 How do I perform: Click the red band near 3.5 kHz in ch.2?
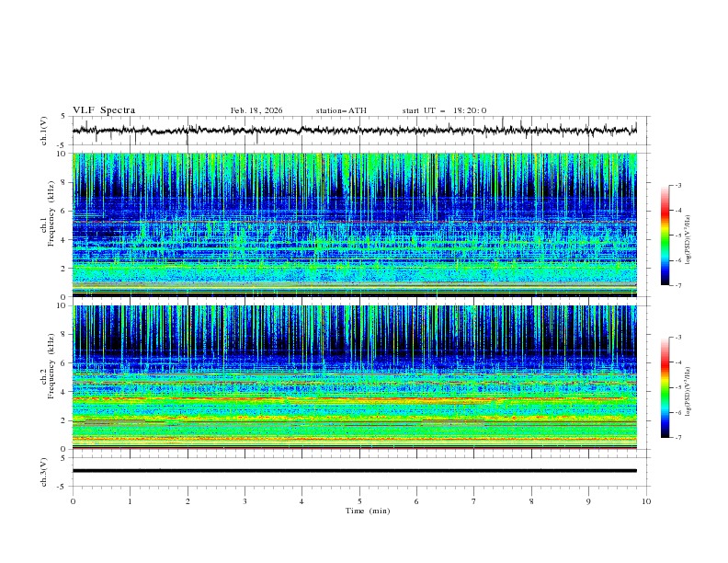(x=355, y=398)
